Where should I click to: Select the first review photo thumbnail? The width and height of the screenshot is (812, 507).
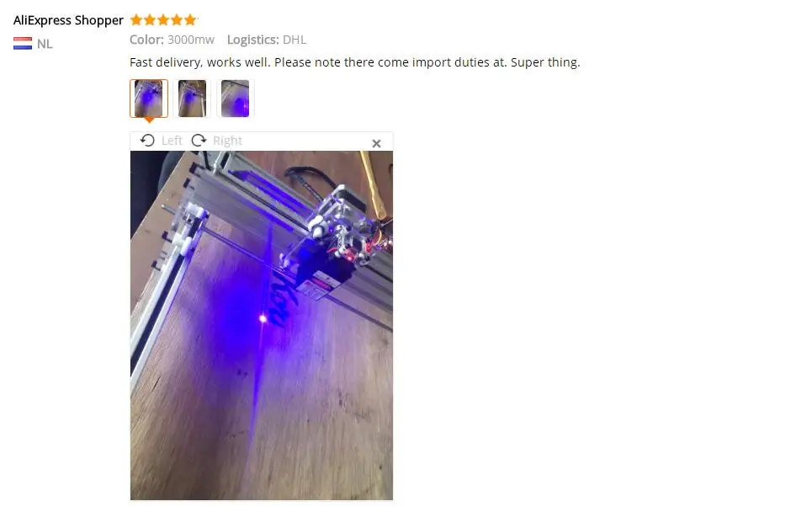[x=149, y=99]
